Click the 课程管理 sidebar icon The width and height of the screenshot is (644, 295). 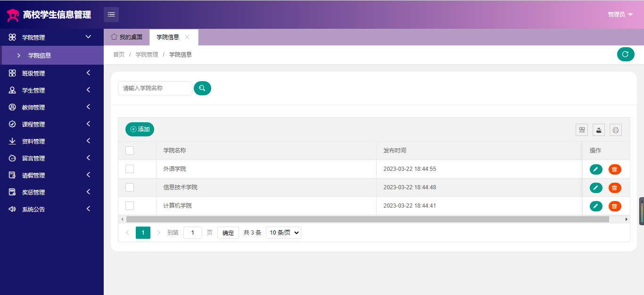(13, 124)
